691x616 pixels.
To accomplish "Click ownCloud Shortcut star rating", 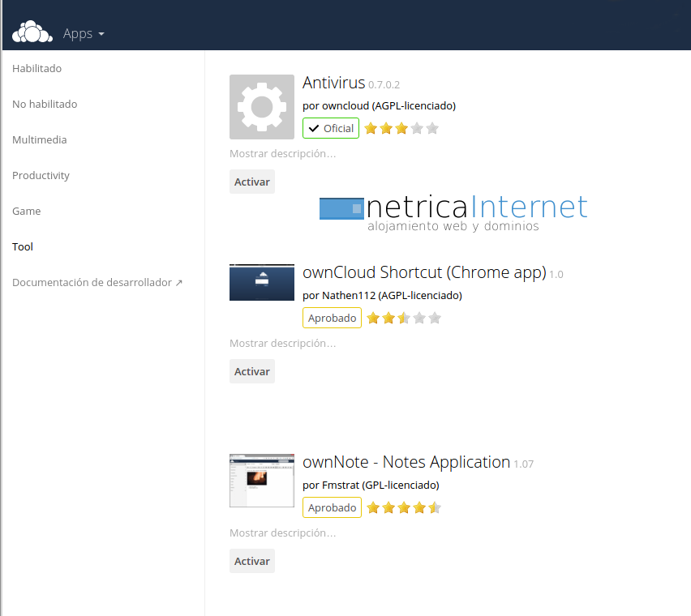I will point(404,318).
